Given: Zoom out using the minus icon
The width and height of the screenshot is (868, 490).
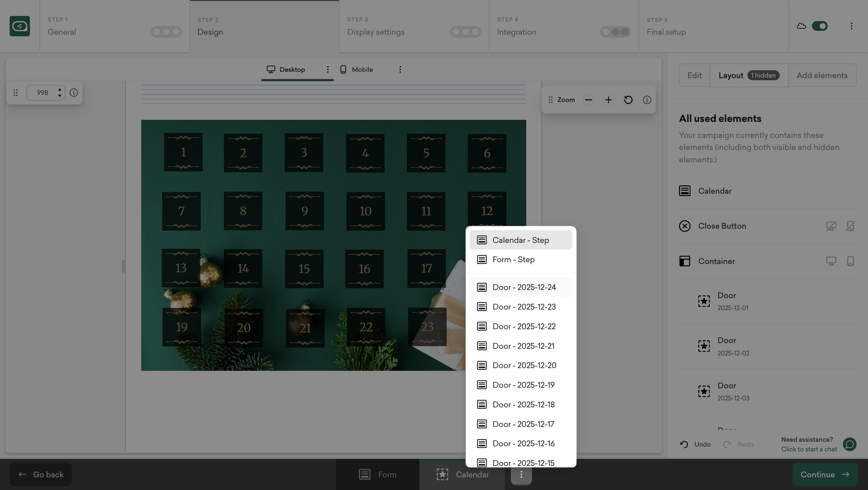Looking at the screenshot, I should pyautogui.click(x=588, y=100).
